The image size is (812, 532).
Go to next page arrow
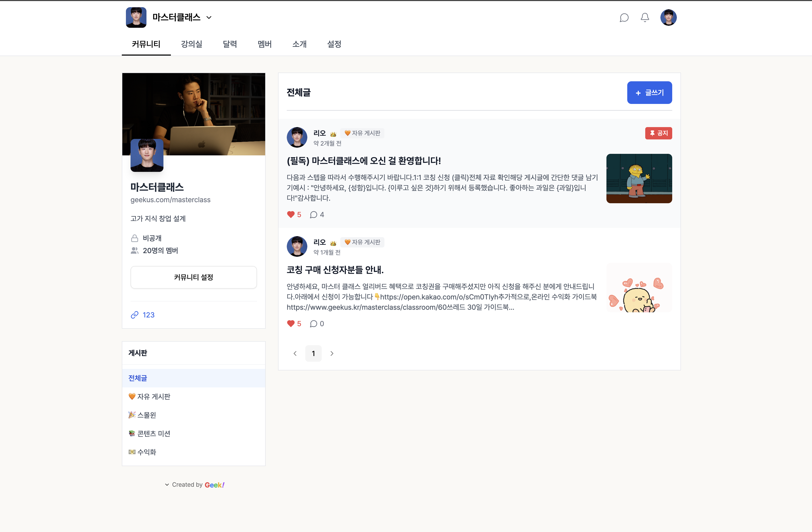pyautogui.click(x=332, y=353)
